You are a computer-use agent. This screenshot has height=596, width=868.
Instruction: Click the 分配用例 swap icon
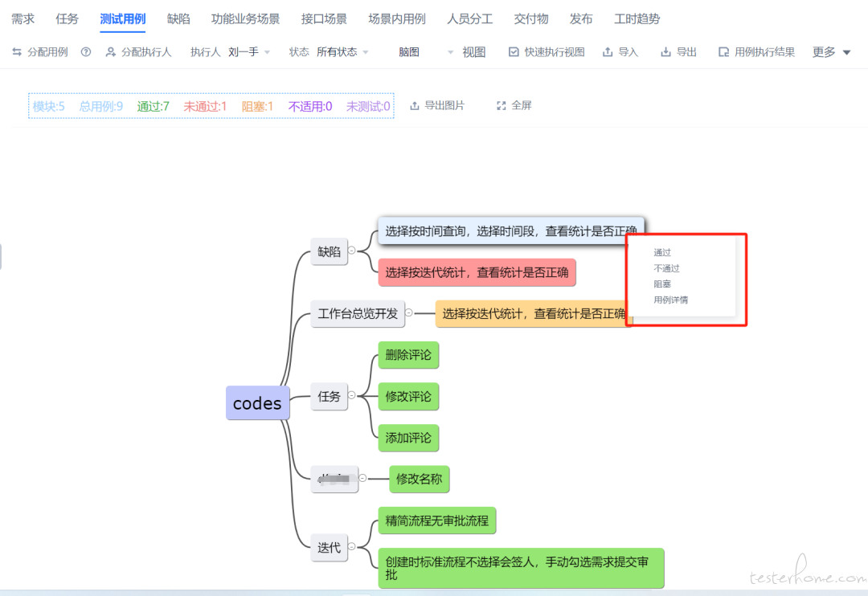click(17, 52)
